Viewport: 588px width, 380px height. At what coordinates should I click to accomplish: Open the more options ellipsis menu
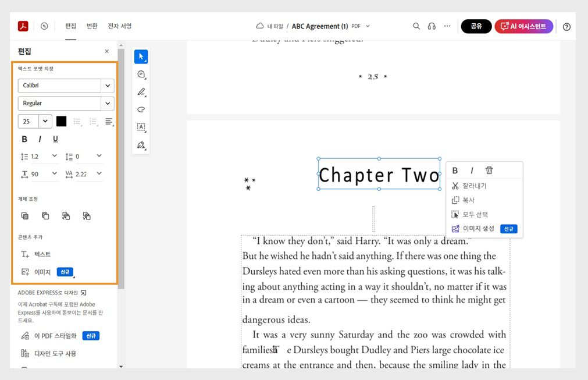(x=447, y=26)
